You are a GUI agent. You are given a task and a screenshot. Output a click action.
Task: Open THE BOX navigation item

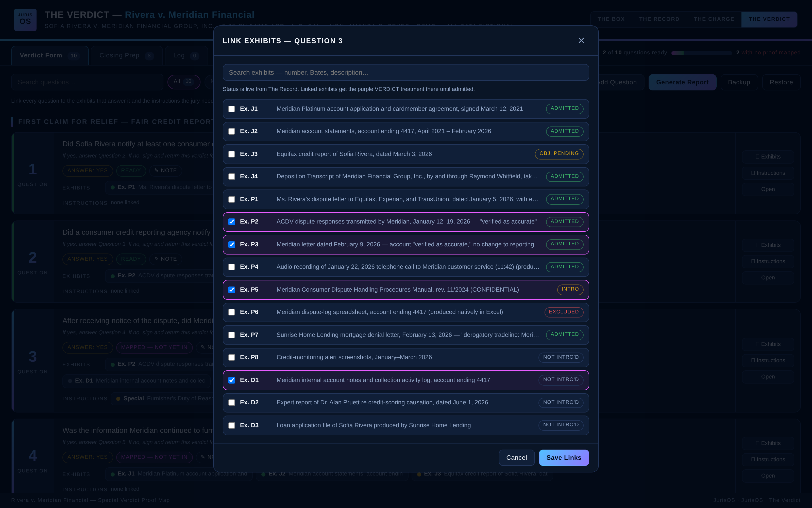point(611,19)
